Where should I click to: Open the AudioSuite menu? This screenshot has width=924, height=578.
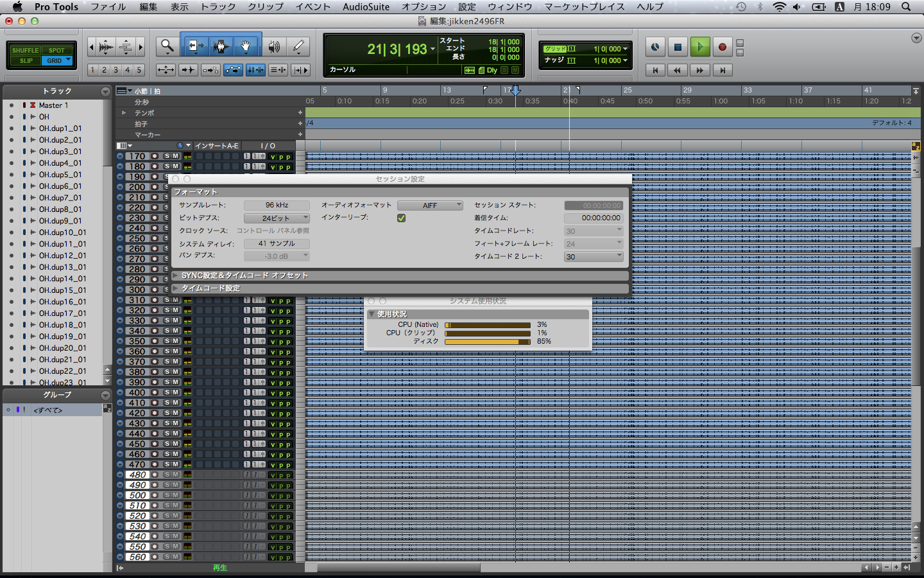(366, 6)
